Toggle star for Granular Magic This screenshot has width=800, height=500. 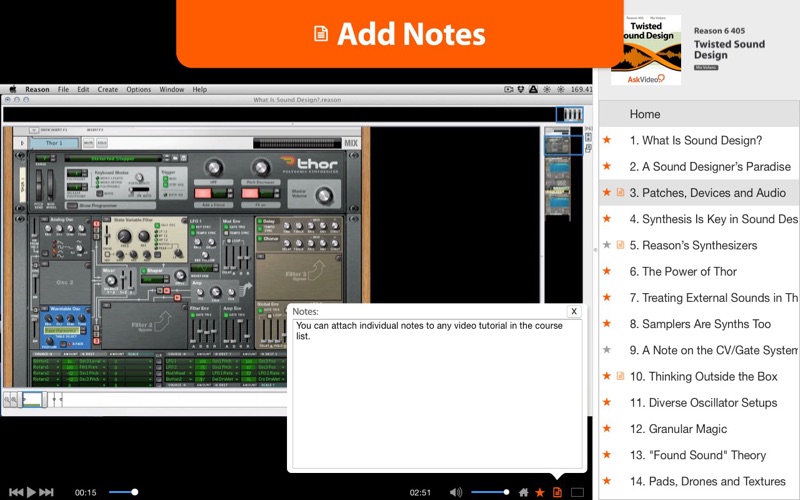[x=607, y=429]
